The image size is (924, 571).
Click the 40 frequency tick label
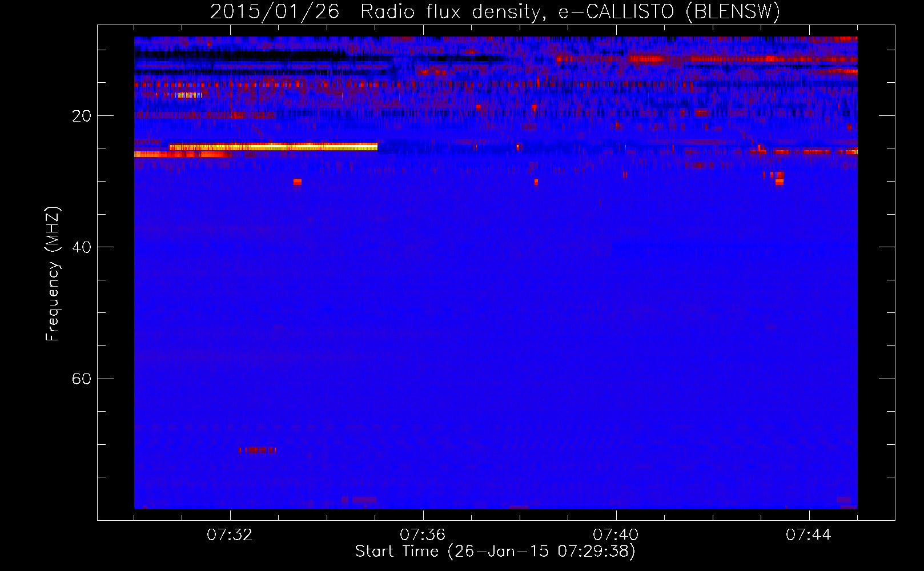(82, 247)
